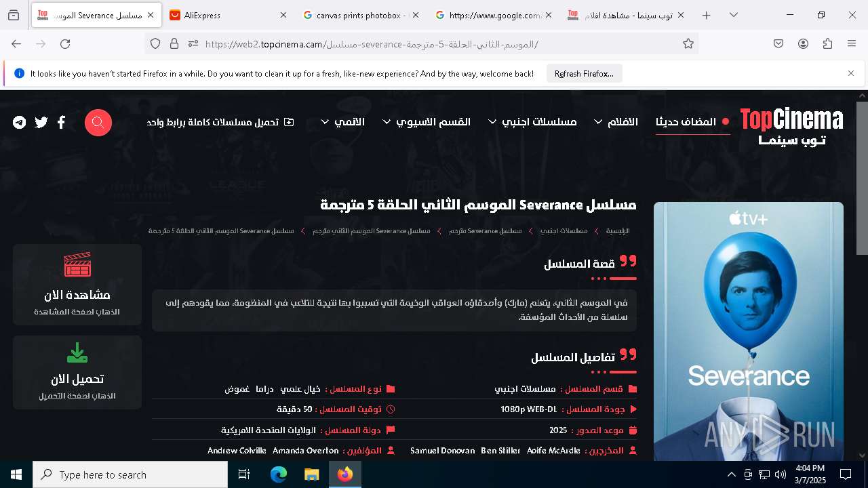
Task: Open the Firefox tracking protection shield
Action: pos(155,44)
